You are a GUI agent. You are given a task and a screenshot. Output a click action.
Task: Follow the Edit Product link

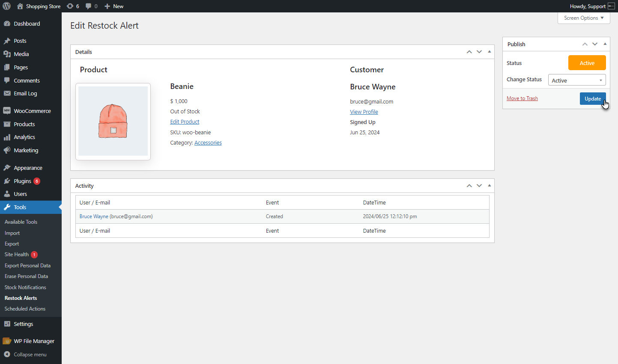pos(185,122)
